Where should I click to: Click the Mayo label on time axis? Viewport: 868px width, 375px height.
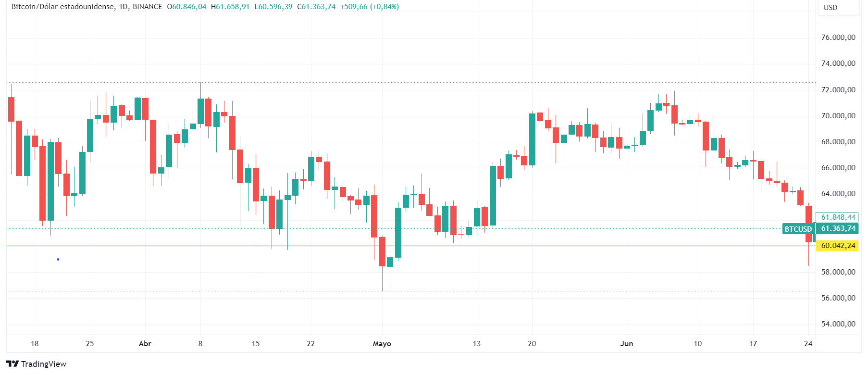tap(382, 344)
